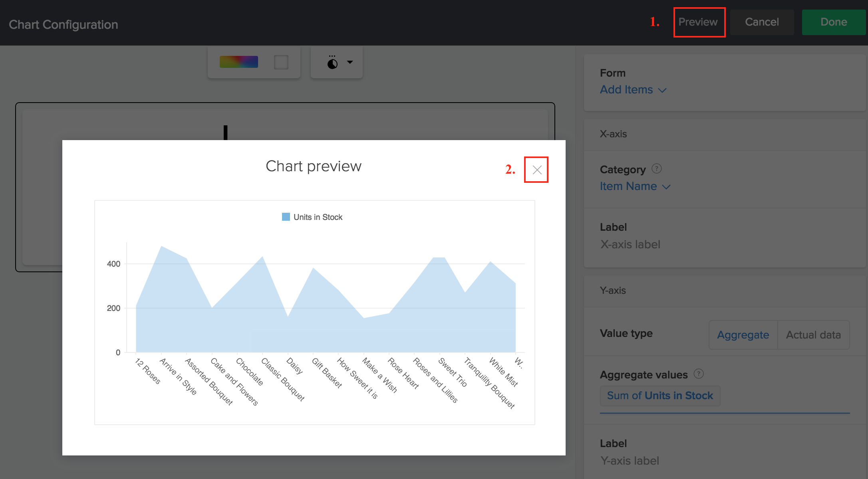Click the Cancel button

[761, 22]
